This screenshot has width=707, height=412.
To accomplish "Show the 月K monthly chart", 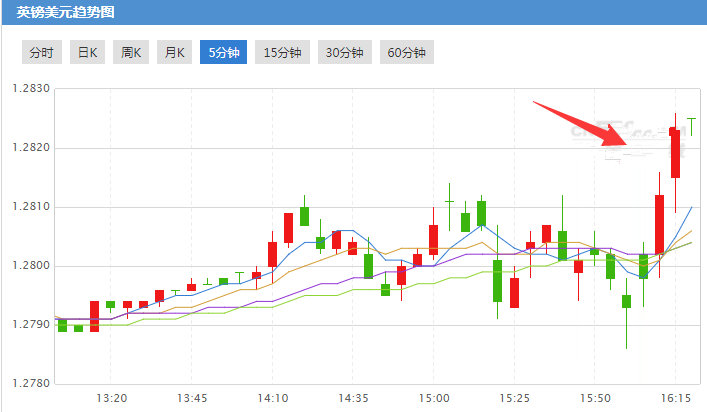I will [x=174, y=53].
